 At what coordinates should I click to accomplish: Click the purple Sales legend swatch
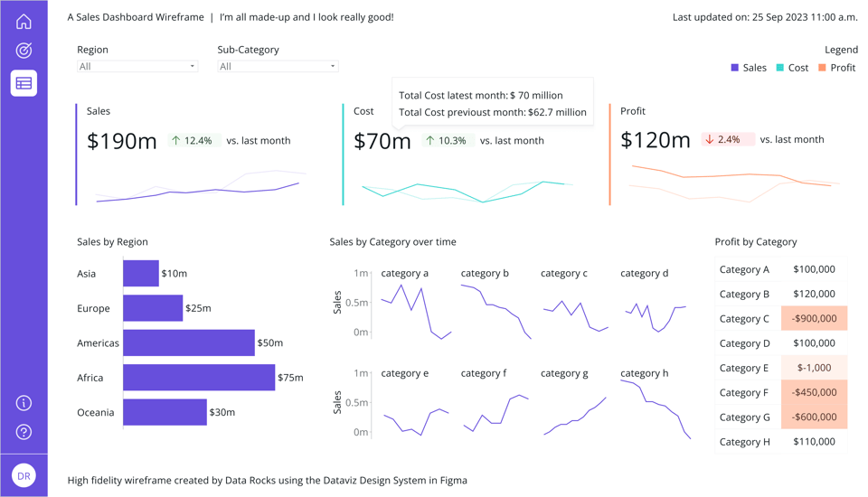(x=734, y=68)
